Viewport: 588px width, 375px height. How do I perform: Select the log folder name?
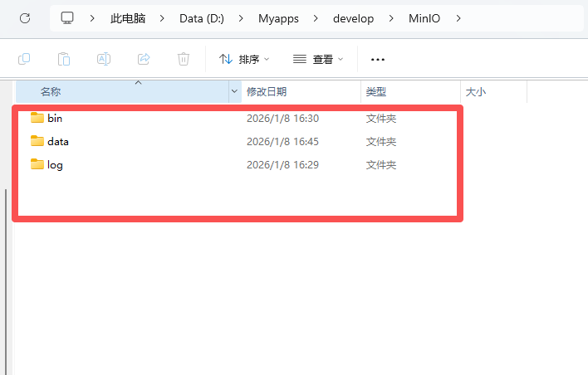(55, 165)
